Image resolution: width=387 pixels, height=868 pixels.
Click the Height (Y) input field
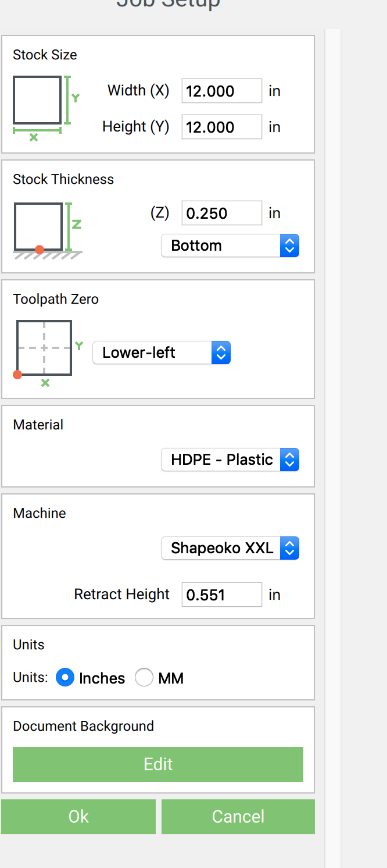[221, 127]
